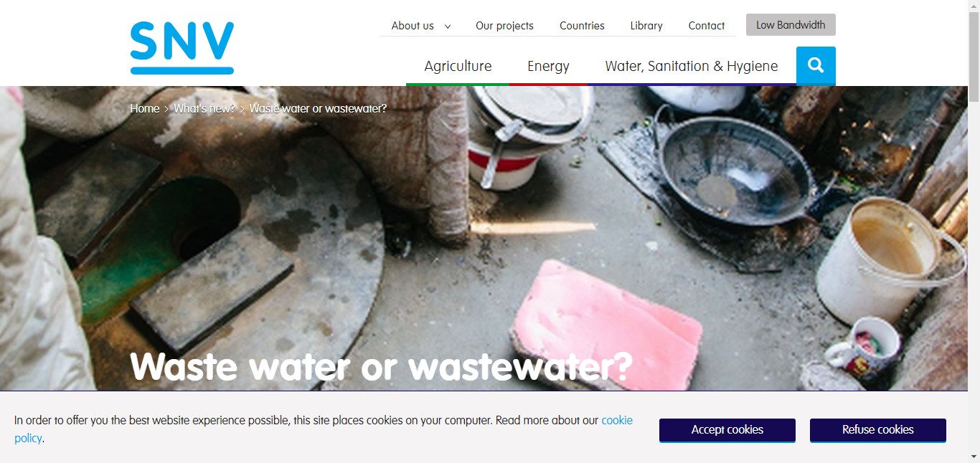
Task: Refuse cookies on the banner
Action: tap(878, 430)
